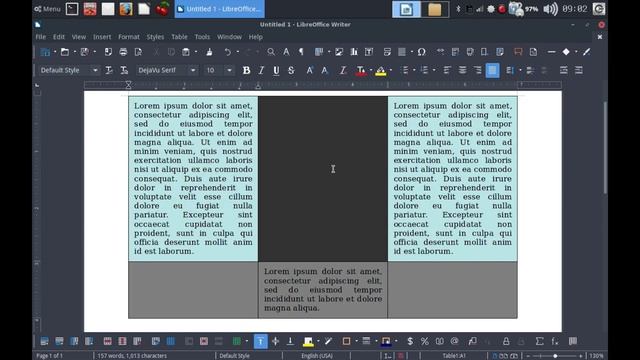Screen dimensions: 640x360
Task: Toggle Italic formatting
Action: [x=261, y=70]
